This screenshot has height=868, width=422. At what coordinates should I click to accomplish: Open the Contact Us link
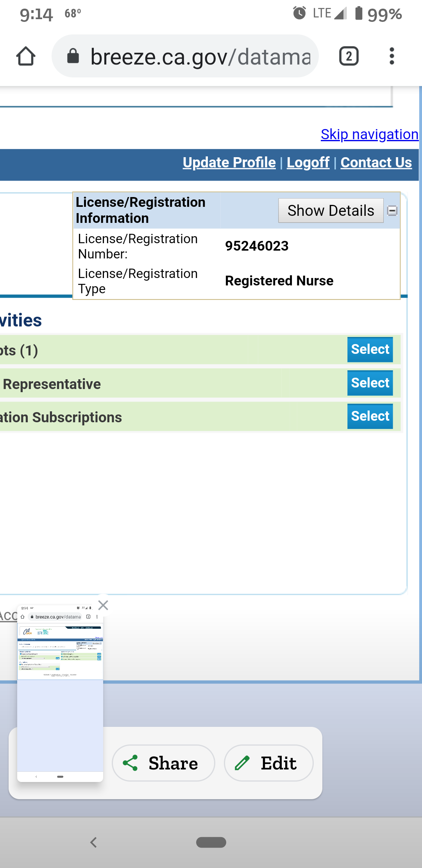click(x=376, y=162)
